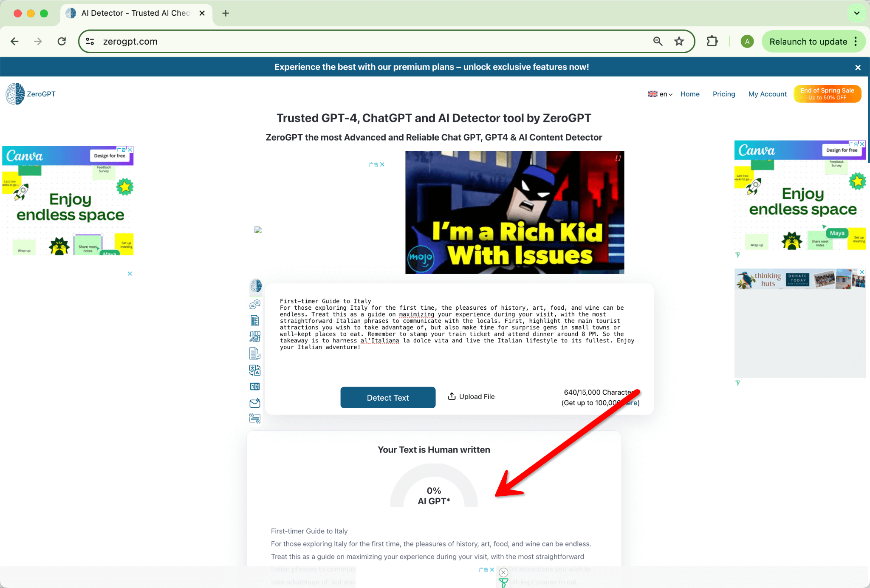This screenshot has height=588, width=870.
Task: Click the brain/ZeroGPT logo icon
Action: coord(15,94)
